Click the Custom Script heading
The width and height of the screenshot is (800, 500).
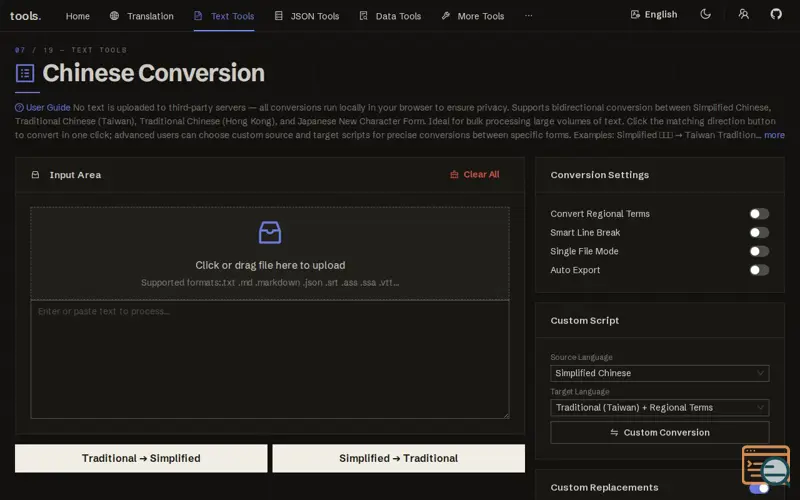point(585,321)
